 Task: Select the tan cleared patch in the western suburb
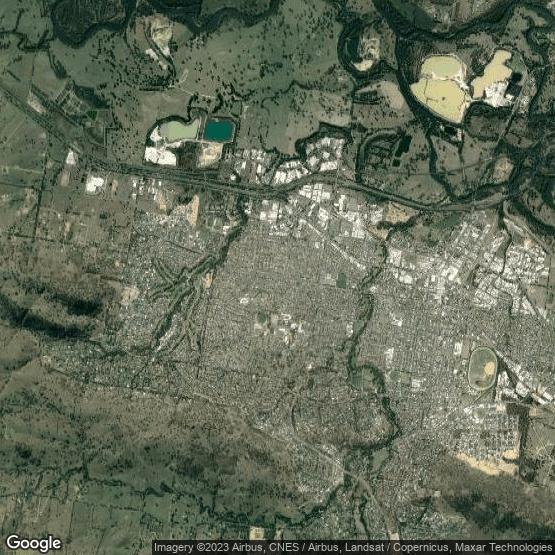point(130,295)
